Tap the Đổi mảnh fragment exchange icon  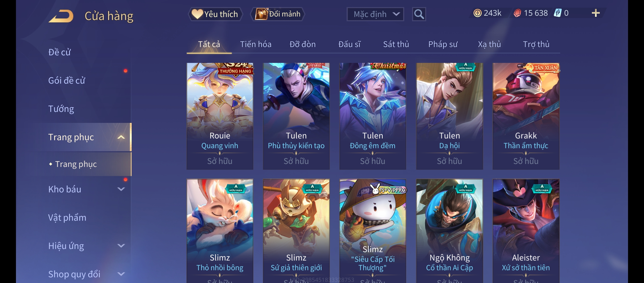click(x=261, y=14)
